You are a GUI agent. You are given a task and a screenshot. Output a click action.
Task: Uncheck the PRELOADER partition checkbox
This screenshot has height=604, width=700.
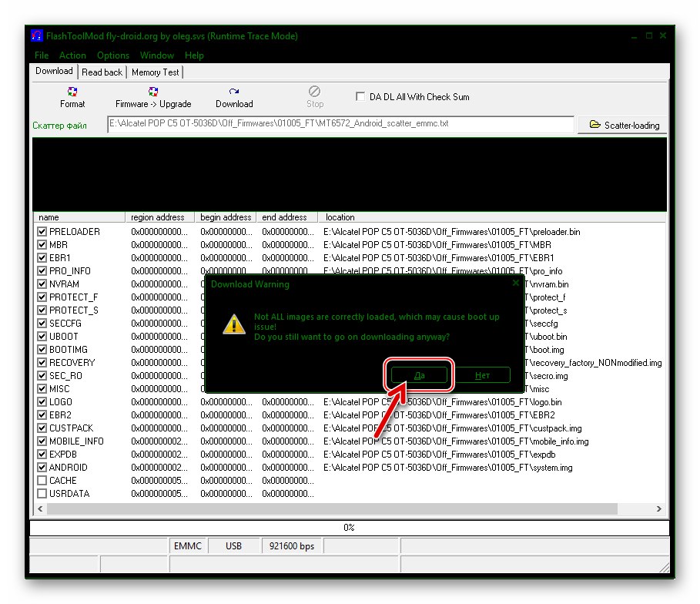tap(42, 231)
